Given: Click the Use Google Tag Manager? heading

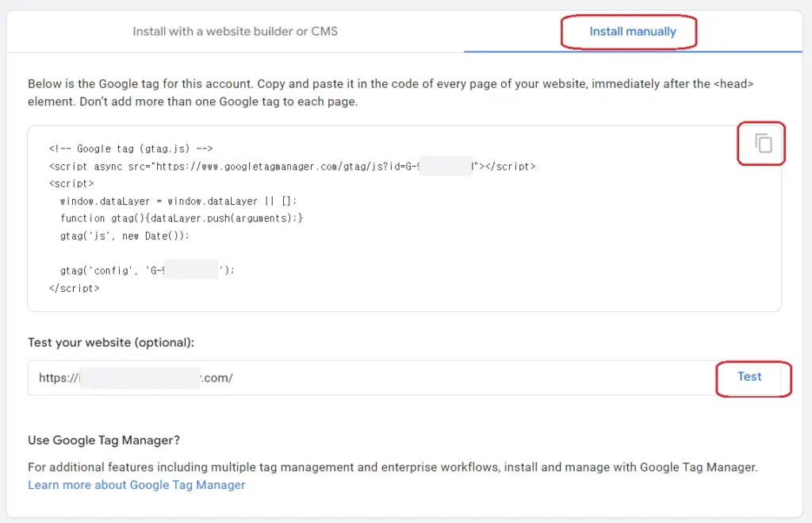Looking at the screenshot, I should click(104, 440).
